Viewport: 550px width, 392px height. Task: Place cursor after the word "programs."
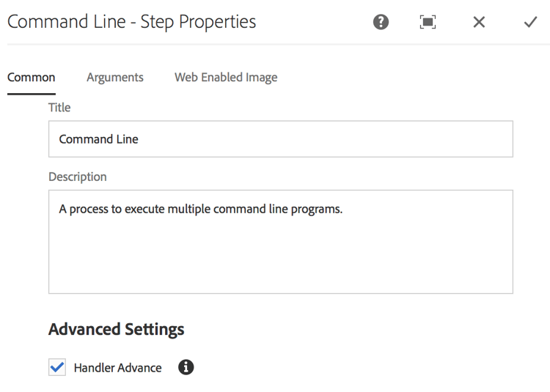click(x=343, y=209)
